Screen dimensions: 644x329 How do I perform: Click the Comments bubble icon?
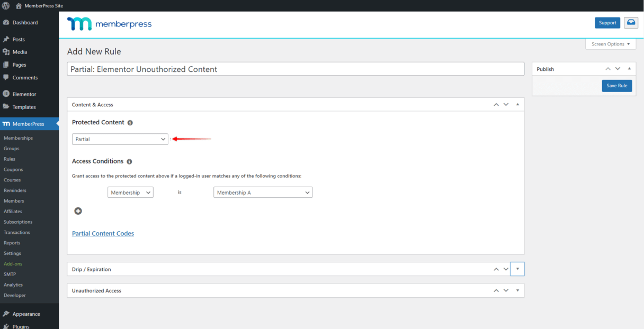(x=6, y=77)
